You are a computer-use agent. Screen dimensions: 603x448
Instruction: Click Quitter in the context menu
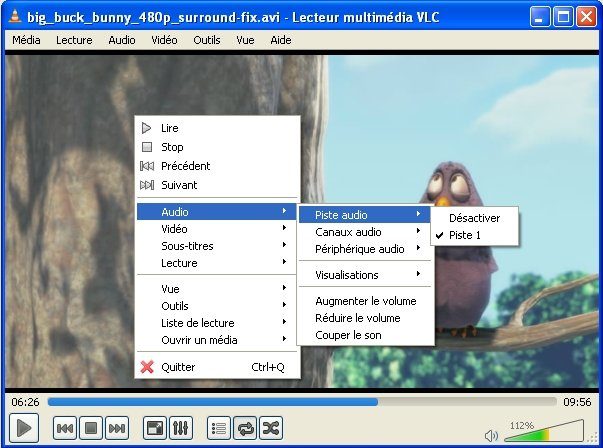(x=217, y=367)
